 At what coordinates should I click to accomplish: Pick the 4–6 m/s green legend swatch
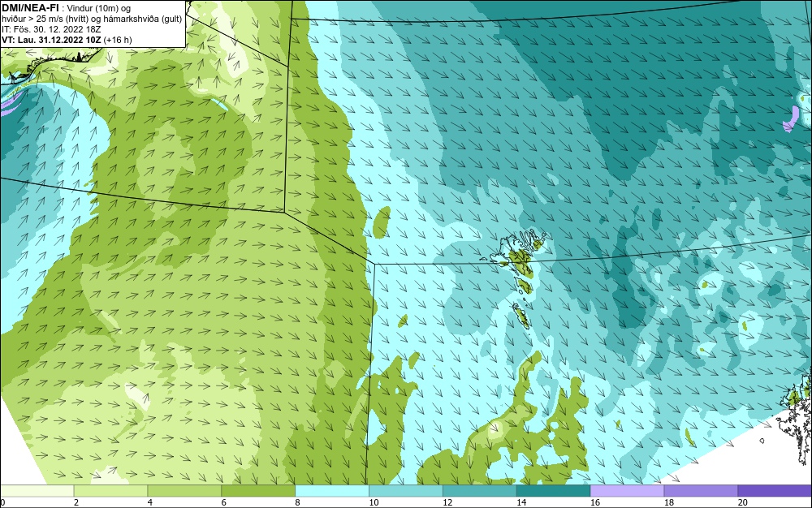pos(184,490)
